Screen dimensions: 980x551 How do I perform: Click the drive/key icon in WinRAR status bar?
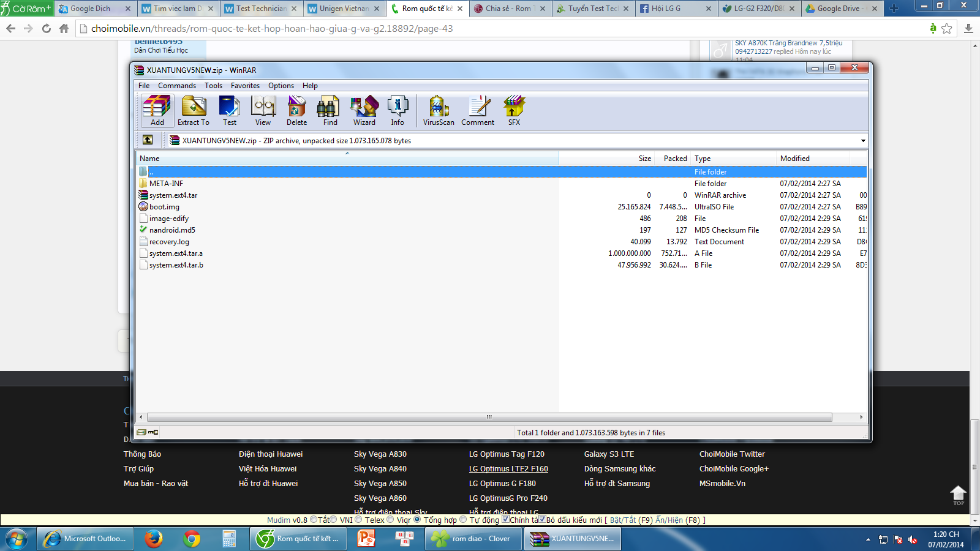pyautogui.click(x=148, y=432)
